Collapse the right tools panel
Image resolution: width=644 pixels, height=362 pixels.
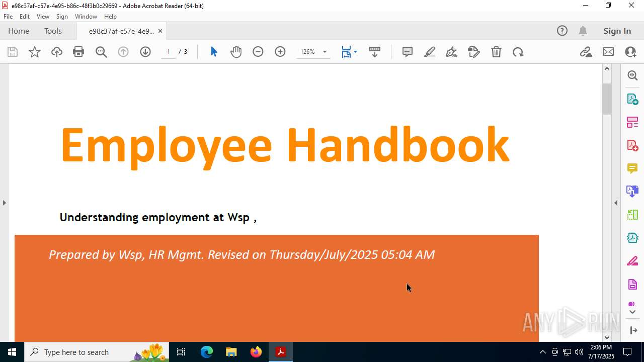point(632,330)
